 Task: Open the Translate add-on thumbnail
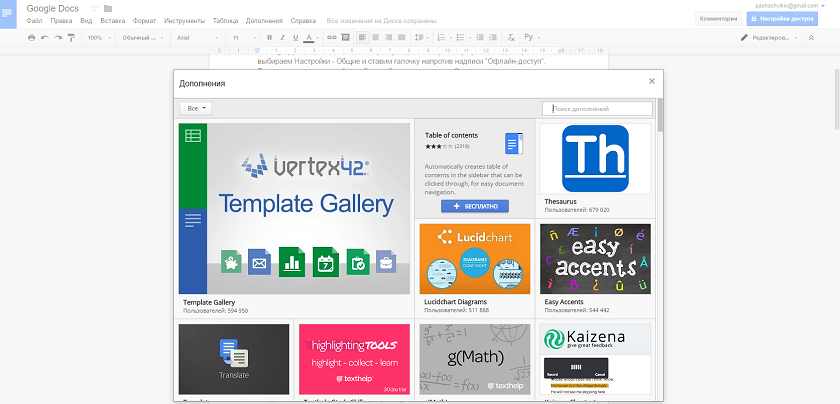[x=234, y=359]
